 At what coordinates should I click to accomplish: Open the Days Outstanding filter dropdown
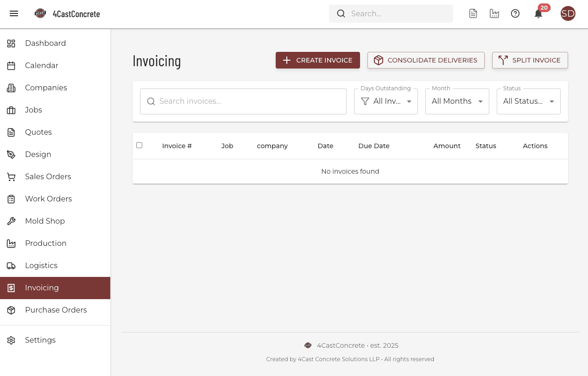pyautogui.click(x=386, y=101)
